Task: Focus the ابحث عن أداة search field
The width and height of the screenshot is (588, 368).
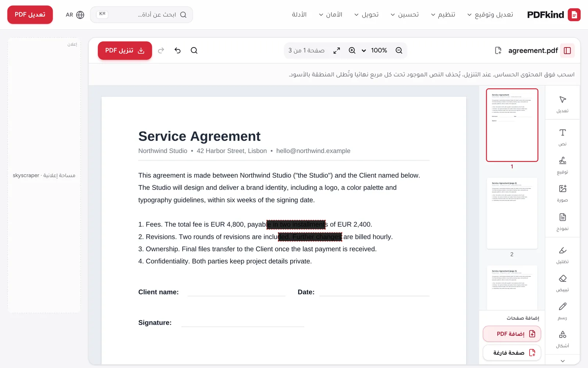Action: pos(141,15)
